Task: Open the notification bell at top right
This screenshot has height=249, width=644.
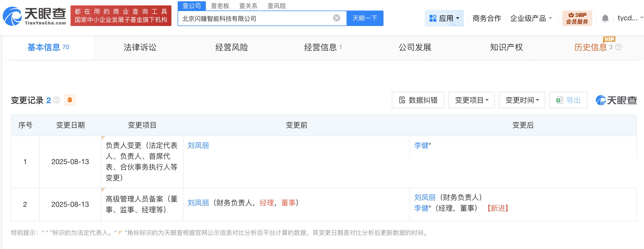Action: (x=605, y=18)
